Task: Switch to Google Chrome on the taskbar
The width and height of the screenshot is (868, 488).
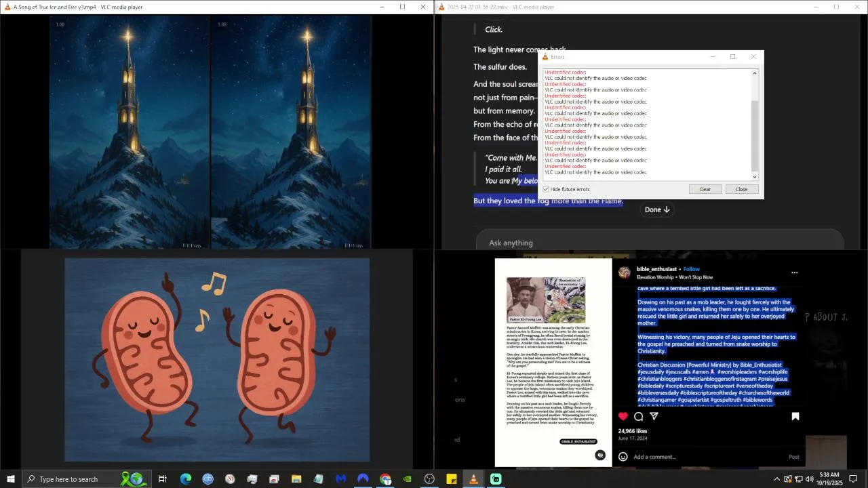Action: point(385,479)
